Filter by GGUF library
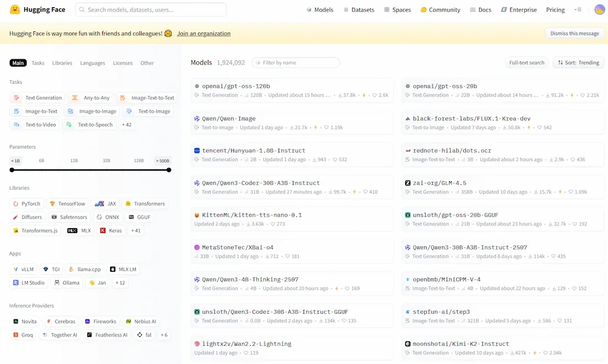 click(139, 217)
